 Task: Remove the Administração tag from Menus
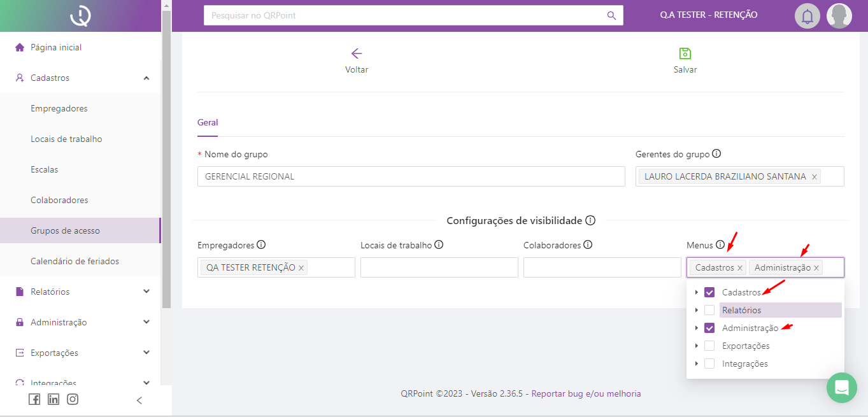coord(816,268)
